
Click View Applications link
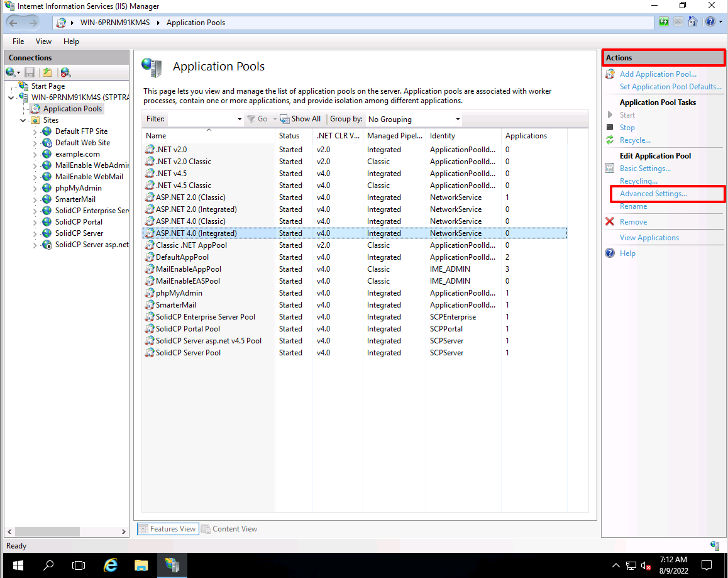[649, 237]
